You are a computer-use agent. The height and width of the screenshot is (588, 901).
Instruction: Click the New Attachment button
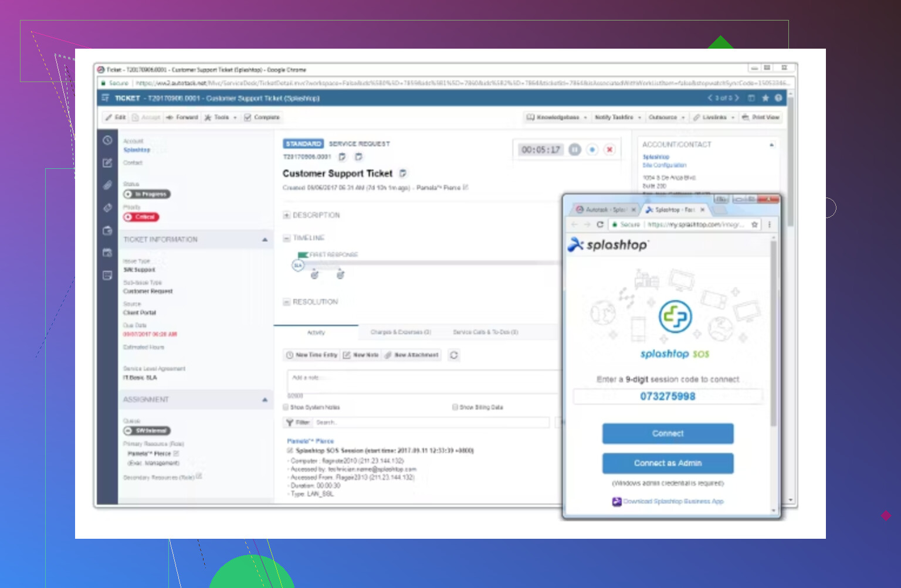[412, 355]
